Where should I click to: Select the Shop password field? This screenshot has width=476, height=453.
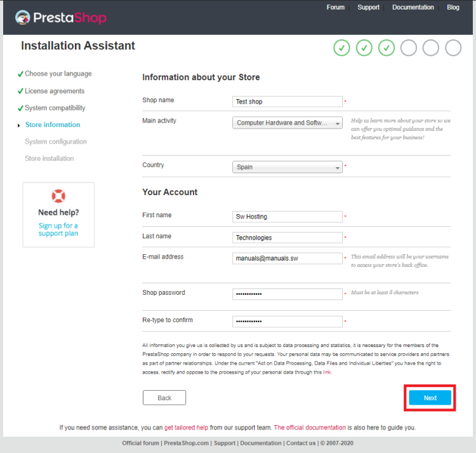point(287,294)
